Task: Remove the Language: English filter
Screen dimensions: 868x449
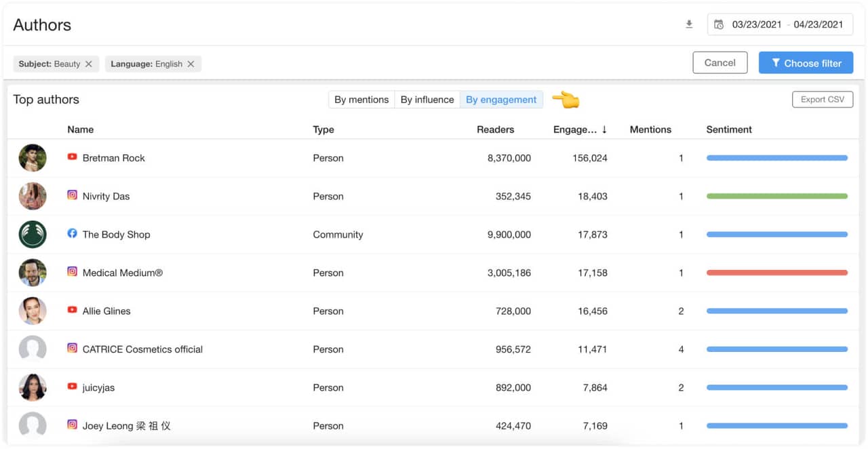Action: [191, 64]
